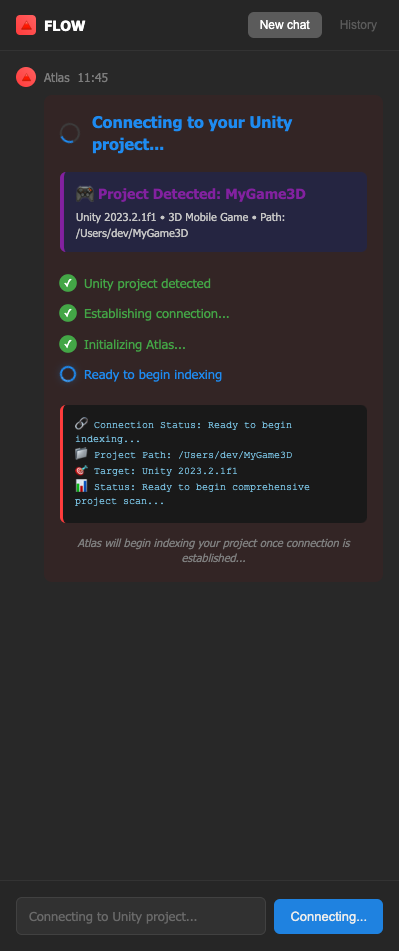Viewport: 399px width, 951px height.
Task: Click the Connecting... button
Action: pyautogui.click(x=328, y=916)
